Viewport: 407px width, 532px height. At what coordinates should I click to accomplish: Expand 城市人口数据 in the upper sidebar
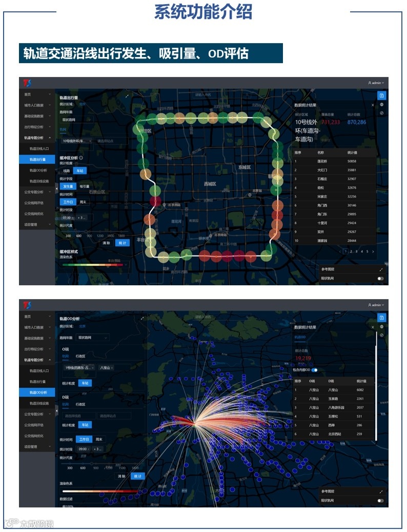pyautogui.click(x=37, y=105)
